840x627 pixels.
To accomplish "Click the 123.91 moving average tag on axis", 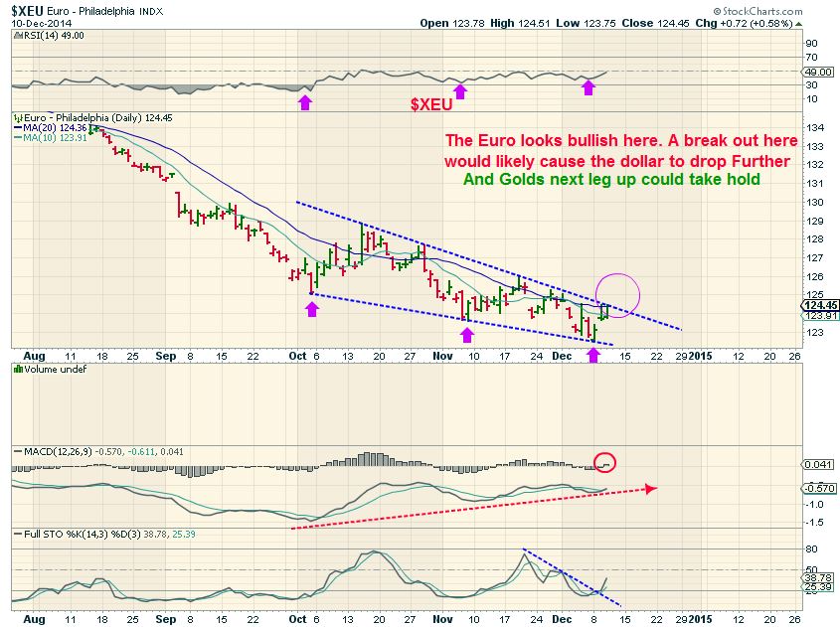I will pos(821,315).
